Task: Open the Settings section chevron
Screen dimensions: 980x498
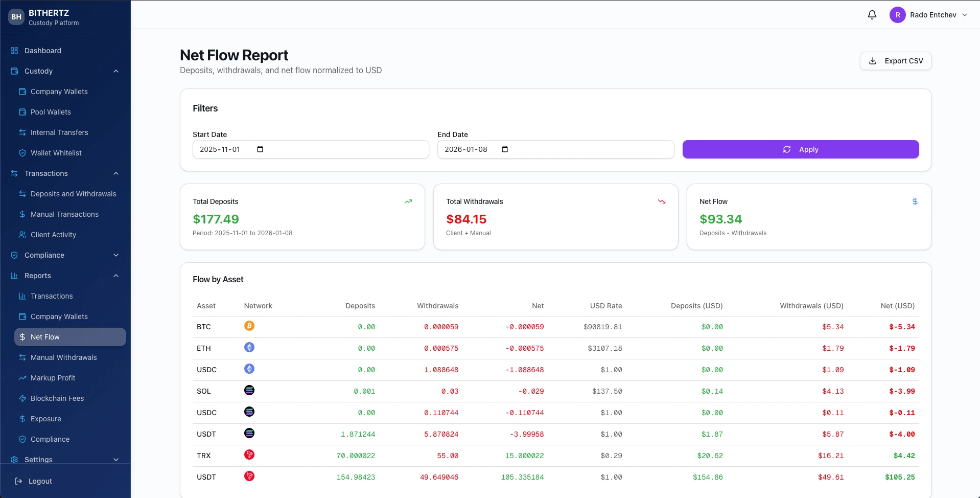Action: (116, 460)
